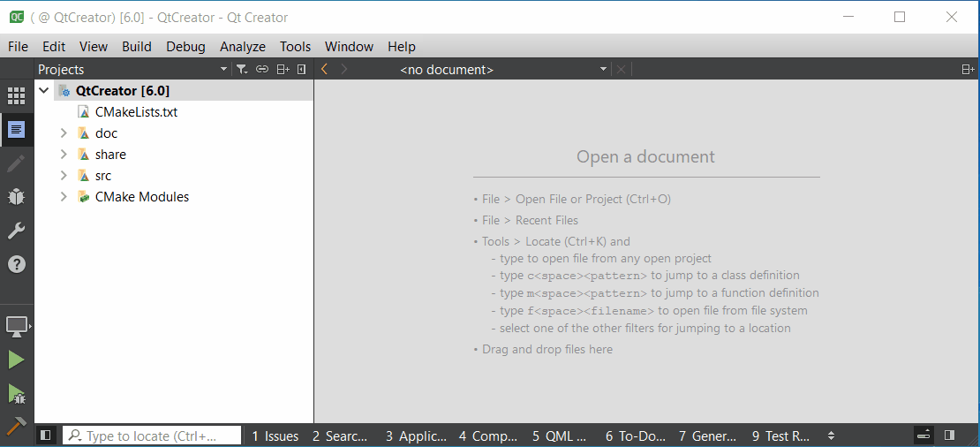Show the 1 Issues output pane
The height and width of the screenshot is (447, 980).
coord(275,436)
